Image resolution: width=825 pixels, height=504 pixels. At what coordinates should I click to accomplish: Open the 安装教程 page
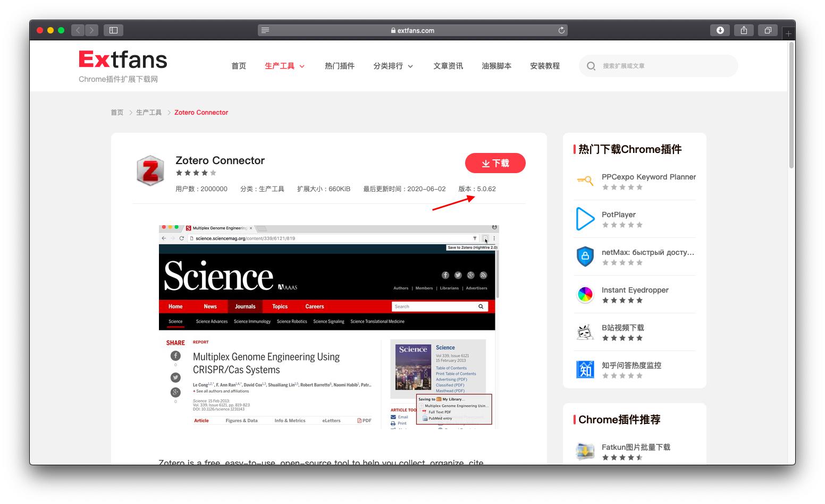pyautogui.click(x=544, y=66)
